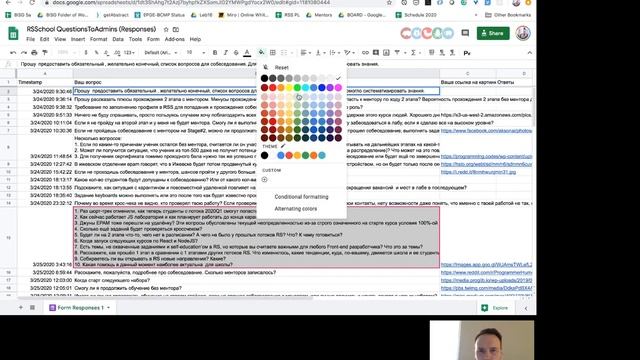Screen dimensions: 640x360
Task: Select the Timestamp header cell
Action: [x=44, y=82]
